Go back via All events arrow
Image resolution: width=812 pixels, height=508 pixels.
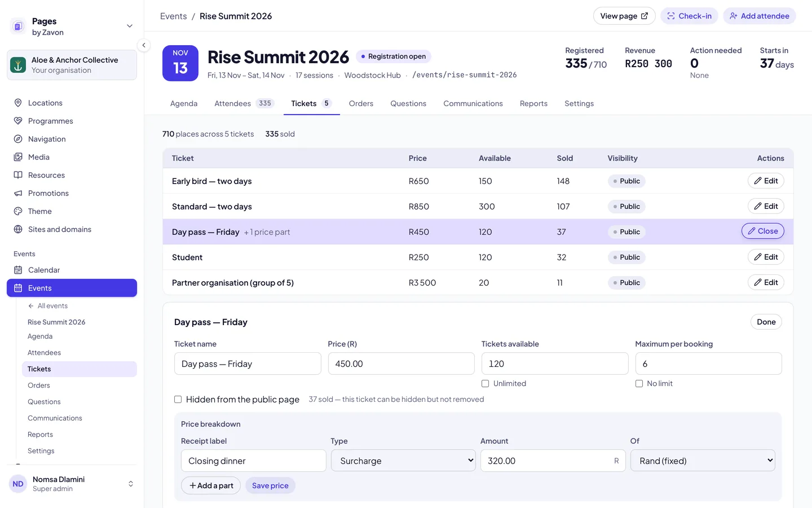[31, 306]
